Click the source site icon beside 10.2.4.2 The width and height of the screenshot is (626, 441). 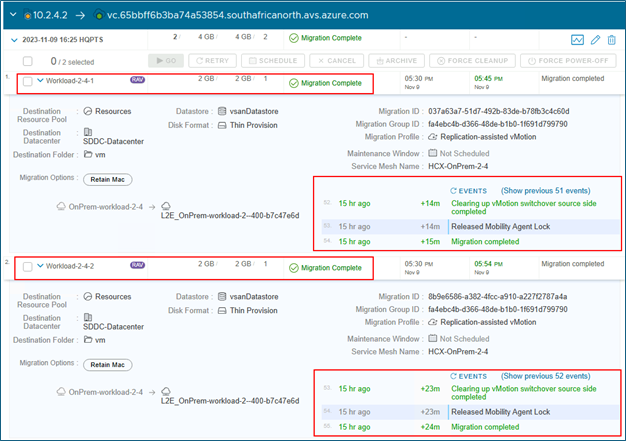coord(28,15)
